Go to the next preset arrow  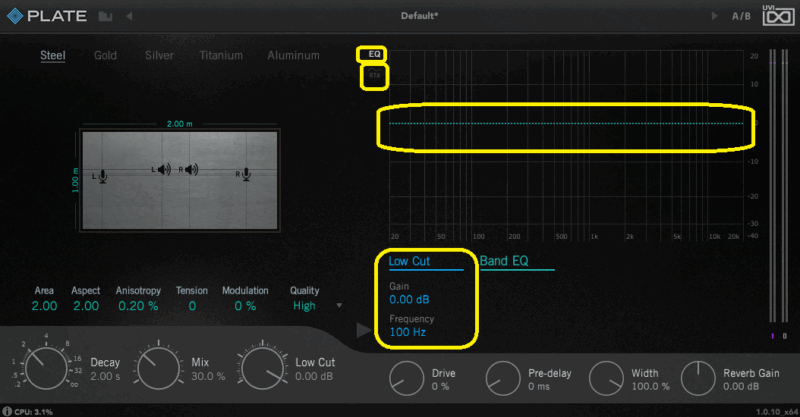coord(713,16)
